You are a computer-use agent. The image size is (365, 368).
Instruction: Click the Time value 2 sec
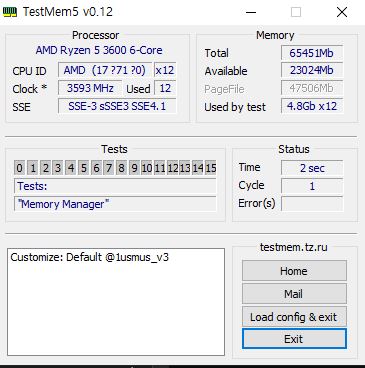[312, 168]
